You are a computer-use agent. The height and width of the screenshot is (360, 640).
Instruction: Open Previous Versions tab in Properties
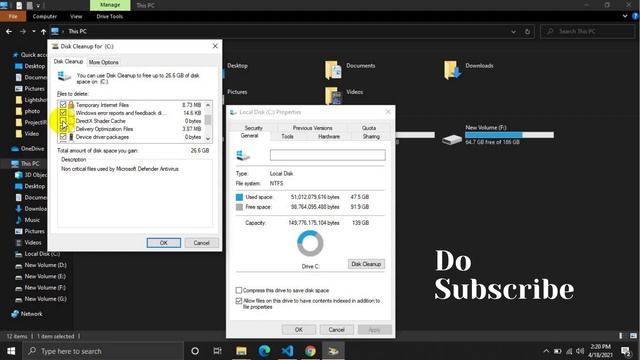(313, 128)
